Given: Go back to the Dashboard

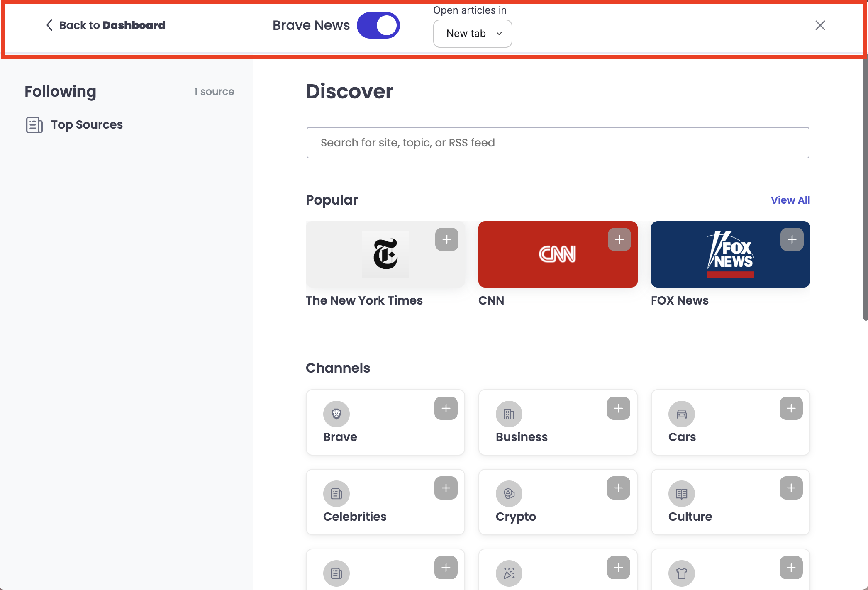Looking at the screenshot, I should [105, 25].
